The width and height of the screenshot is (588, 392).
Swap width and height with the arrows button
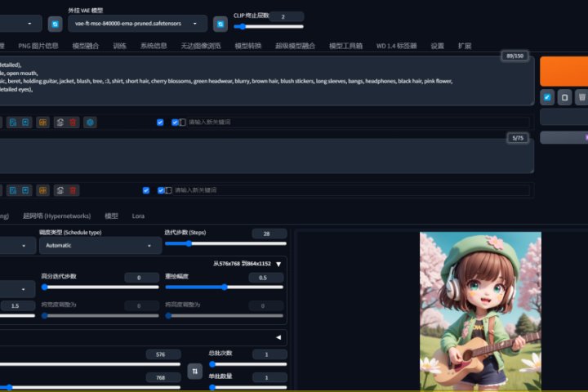pos(195,372)
